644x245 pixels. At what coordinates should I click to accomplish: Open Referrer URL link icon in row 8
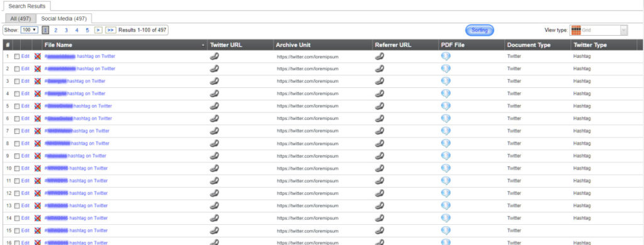(x=379, y=144)
